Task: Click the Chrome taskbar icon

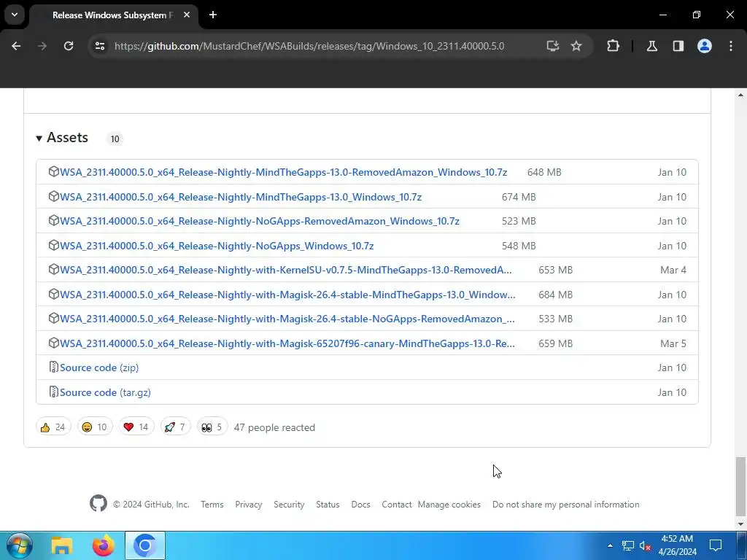Action: click(145, 545)
